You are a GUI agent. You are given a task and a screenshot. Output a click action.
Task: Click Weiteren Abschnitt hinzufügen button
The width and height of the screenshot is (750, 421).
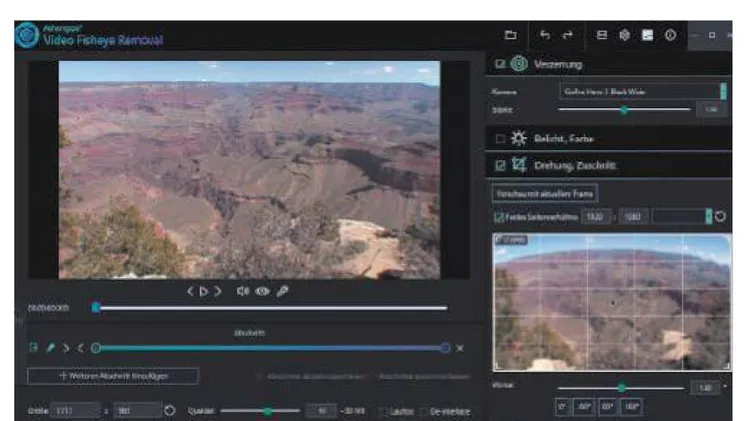click(113, 376)
